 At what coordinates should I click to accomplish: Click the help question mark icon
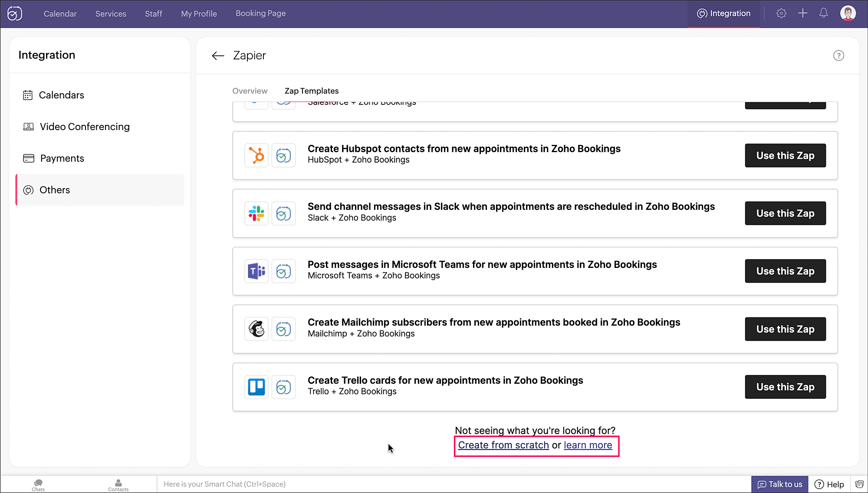[838, 56]
